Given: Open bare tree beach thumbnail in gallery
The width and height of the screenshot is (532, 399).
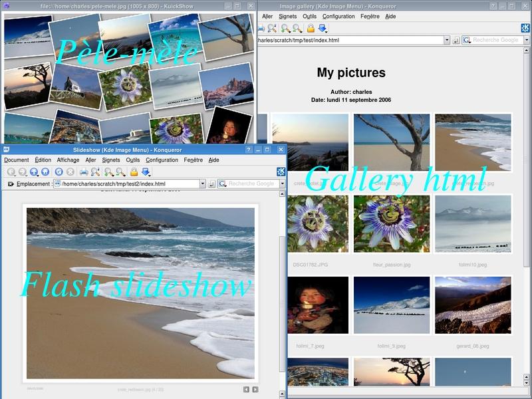Looking at the screenshot, I should (392, 142).
